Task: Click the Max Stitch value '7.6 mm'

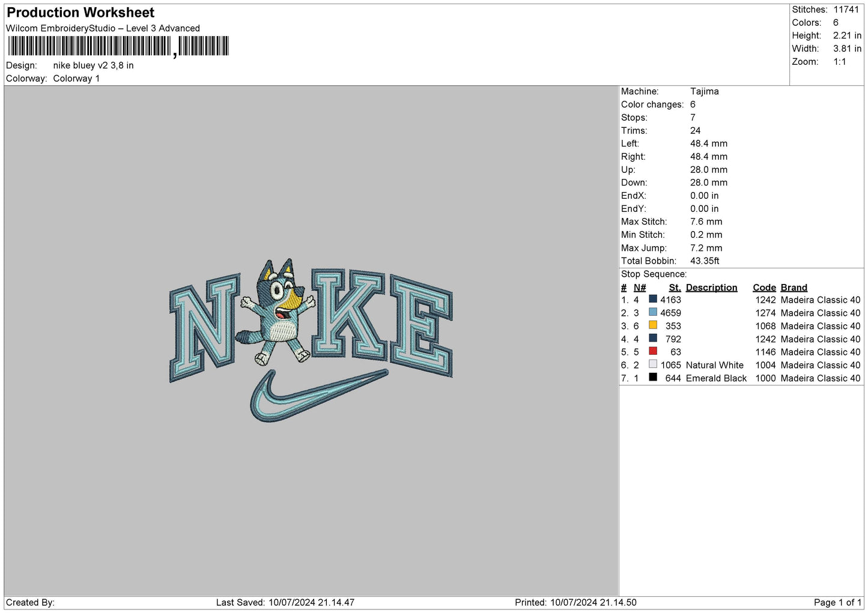Action: [706, 222]
